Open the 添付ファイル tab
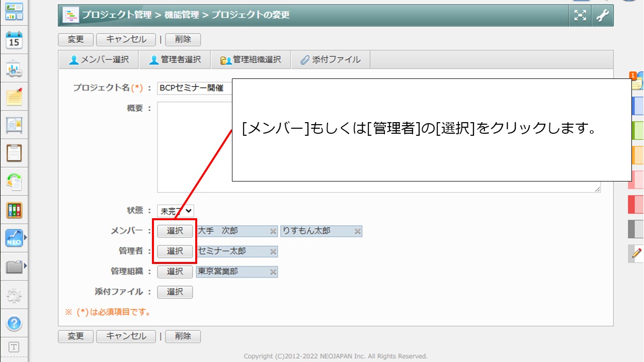Viewport: 644px width, 362px height. click(x=331, y=59)
